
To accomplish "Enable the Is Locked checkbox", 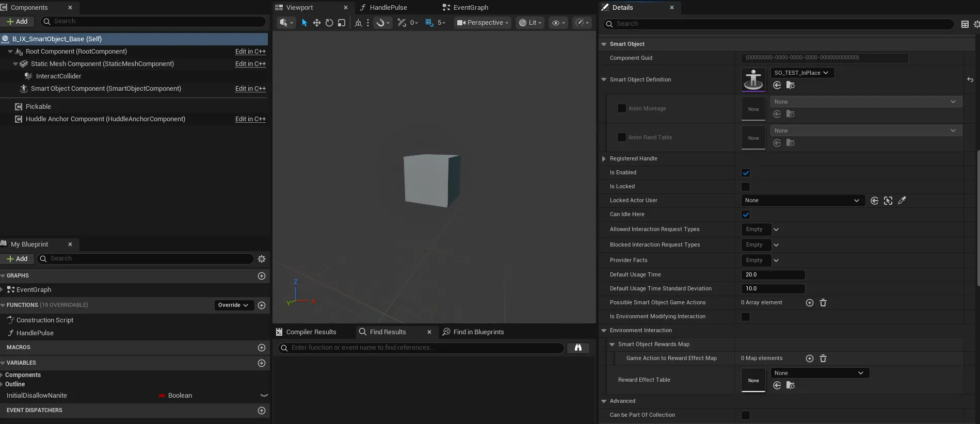I will (x=746, y=187).
